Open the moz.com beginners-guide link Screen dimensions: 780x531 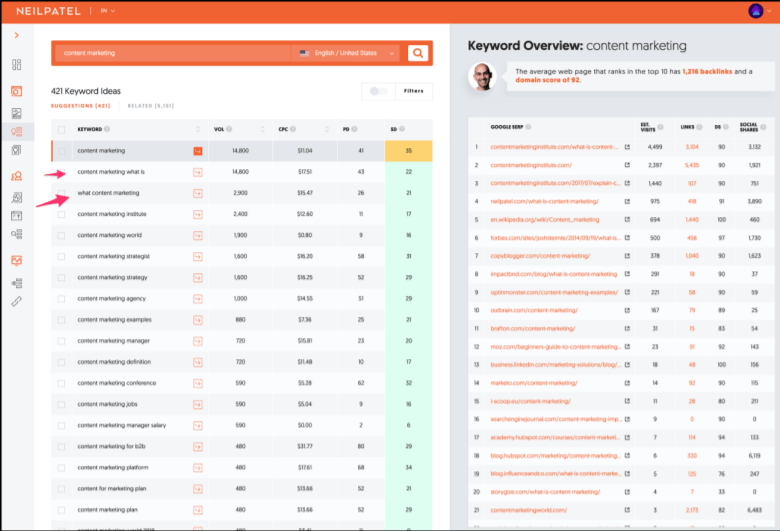pos(555,347)
